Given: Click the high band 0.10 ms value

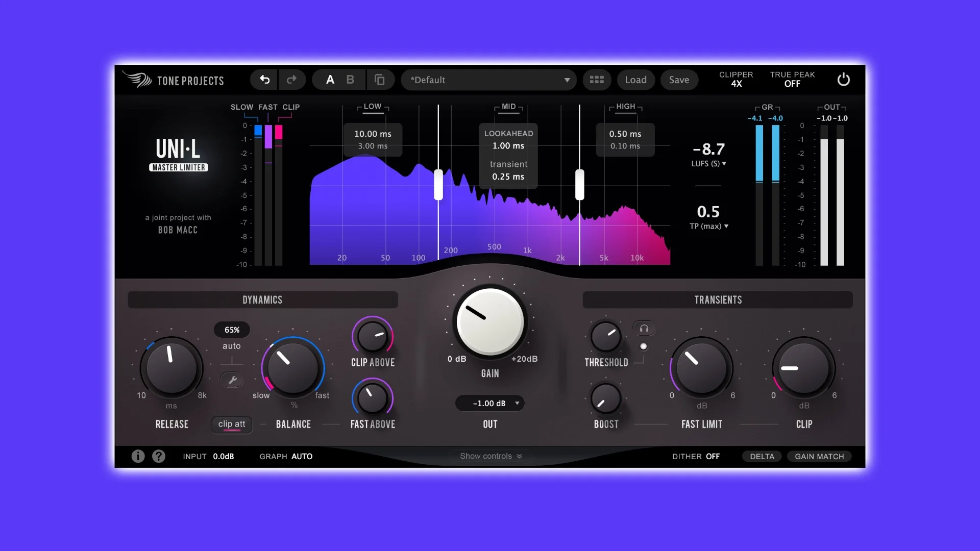Looking at the screenshot, I should pos(625,146).
